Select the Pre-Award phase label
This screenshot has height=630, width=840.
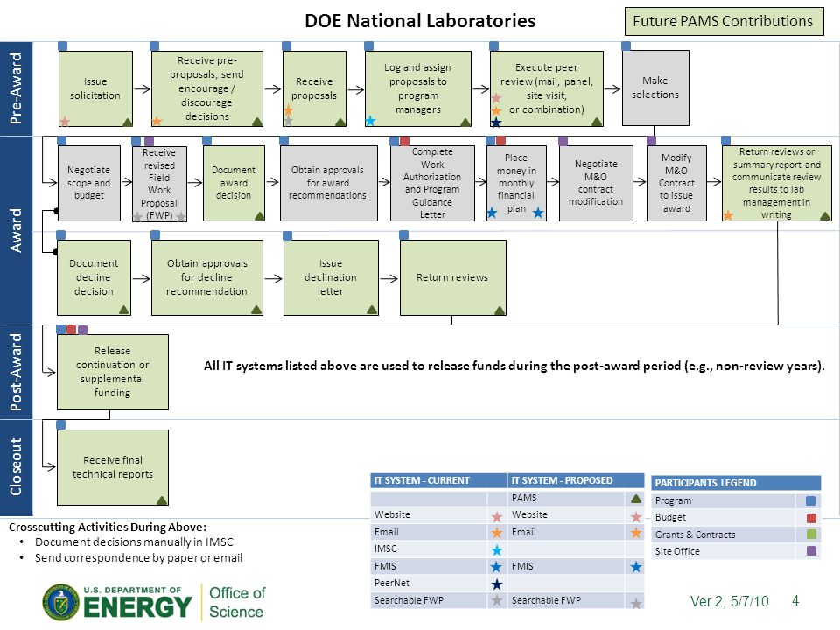pyautogui.click(x=16, y=88)
